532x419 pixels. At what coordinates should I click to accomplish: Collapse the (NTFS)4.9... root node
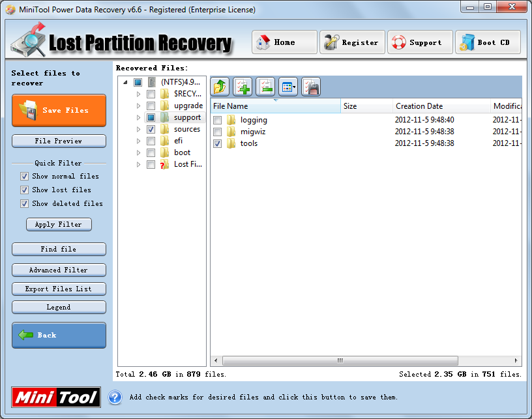pyautogui.click(x=126, y=82)
